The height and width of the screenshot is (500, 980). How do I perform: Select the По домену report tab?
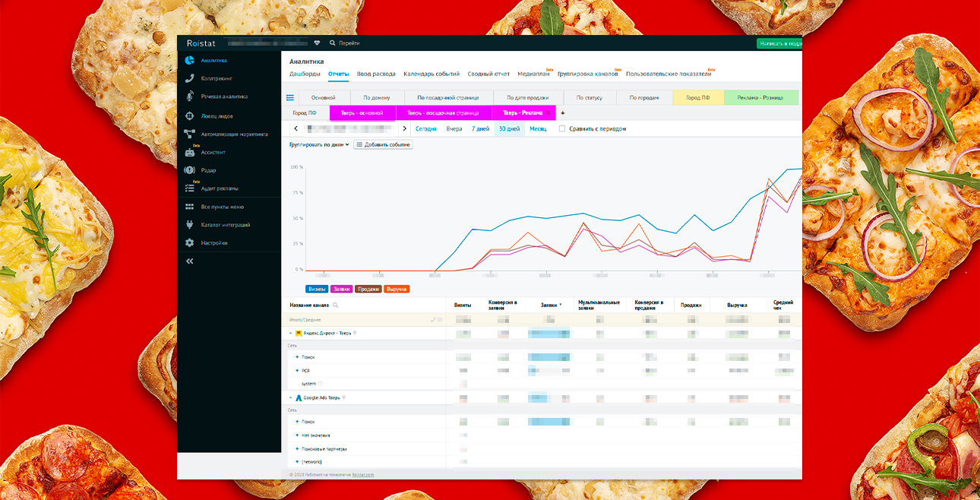[x=376, y=97]
